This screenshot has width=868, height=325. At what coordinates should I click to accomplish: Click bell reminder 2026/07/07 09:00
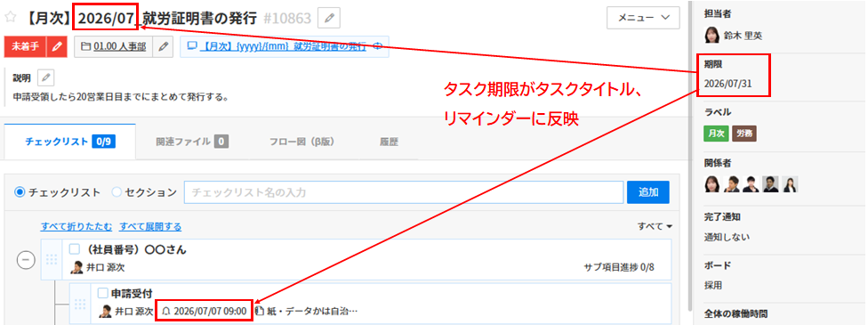tap(204, 311)
